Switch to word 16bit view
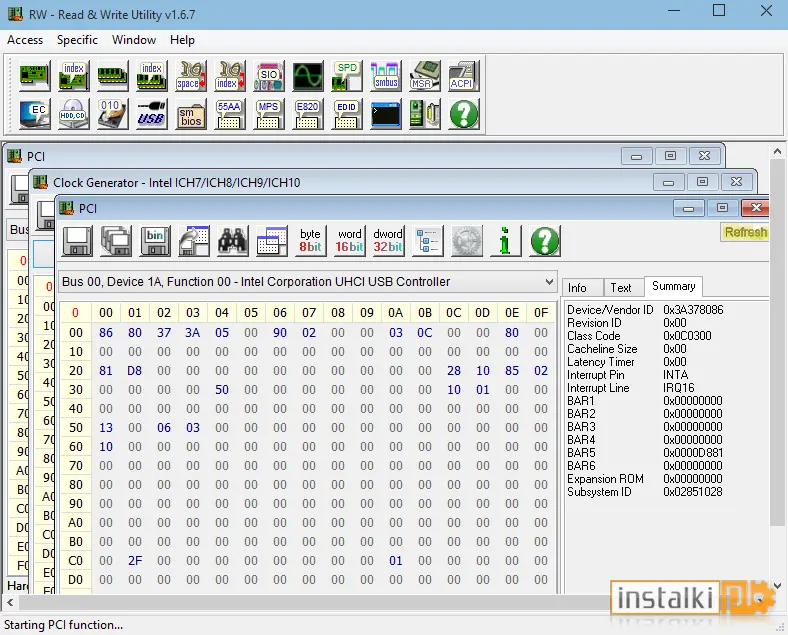The height and width of the screenshot is (635, 788). click(349, 241)
